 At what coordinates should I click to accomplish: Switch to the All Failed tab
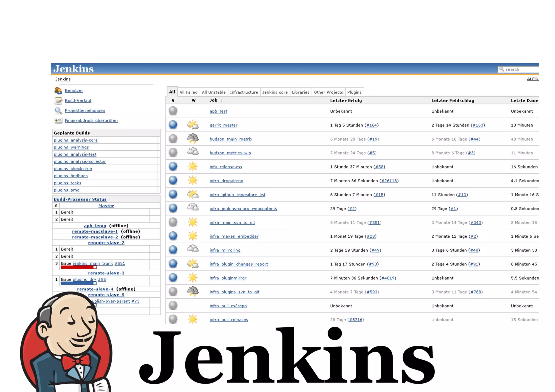(x=188, y=92)
